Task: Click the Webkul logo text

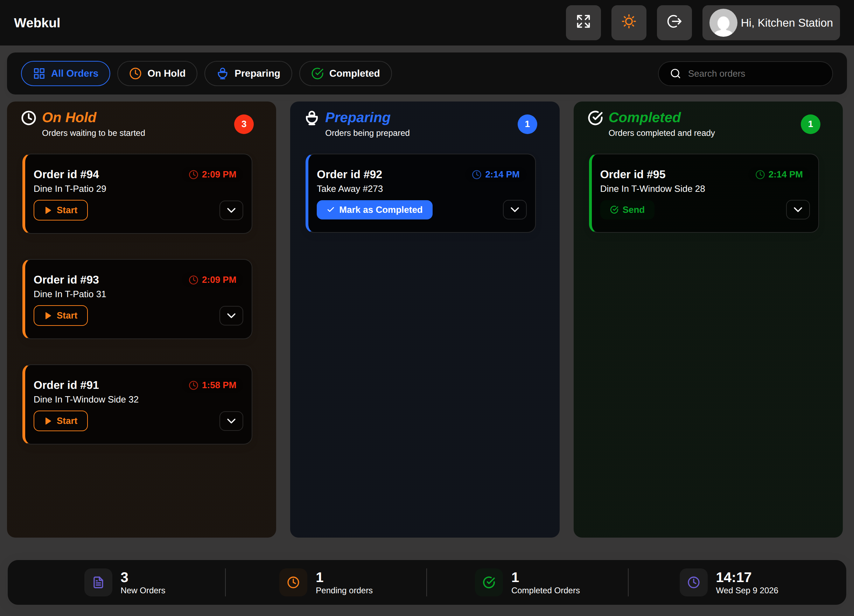Action: tap(37, 23)
